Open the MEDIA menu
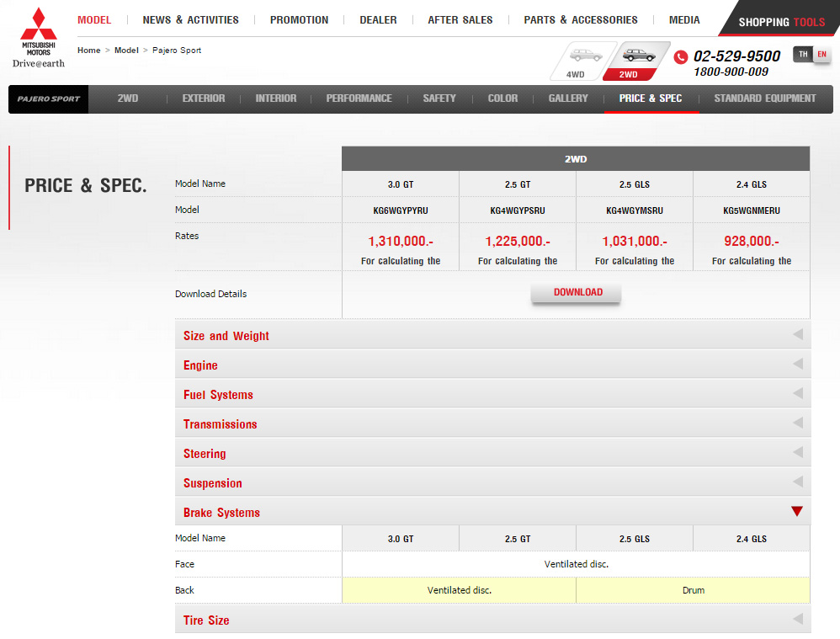The image size is (840, 639). (684, 20)
